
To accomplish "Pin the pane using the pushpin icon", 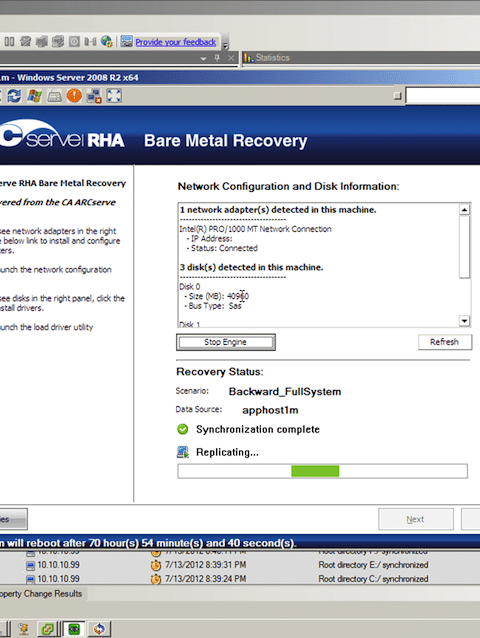I will coord(217,58).
